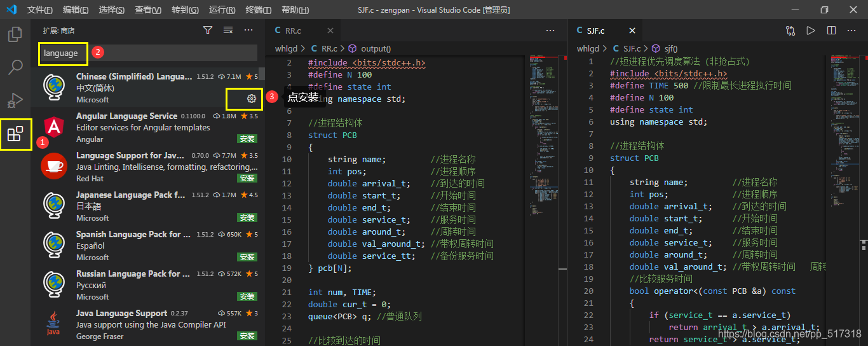Click bool operator< line in SJF.c
Screen dimensions: 868x346
pos(712,291)
